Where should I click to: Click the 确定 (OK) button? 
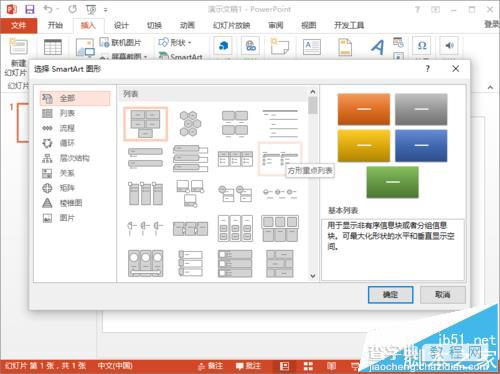click(390, 295)
